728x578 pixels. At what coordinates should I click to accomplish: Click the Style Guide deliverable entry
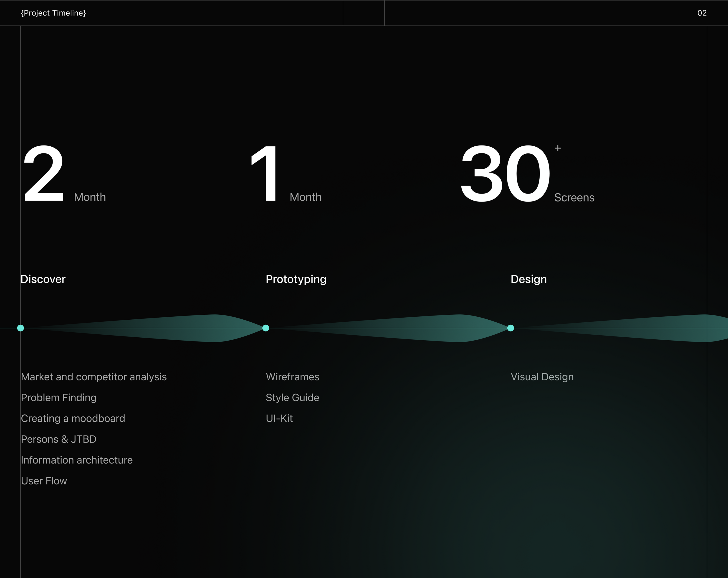[x=292, y=398]
